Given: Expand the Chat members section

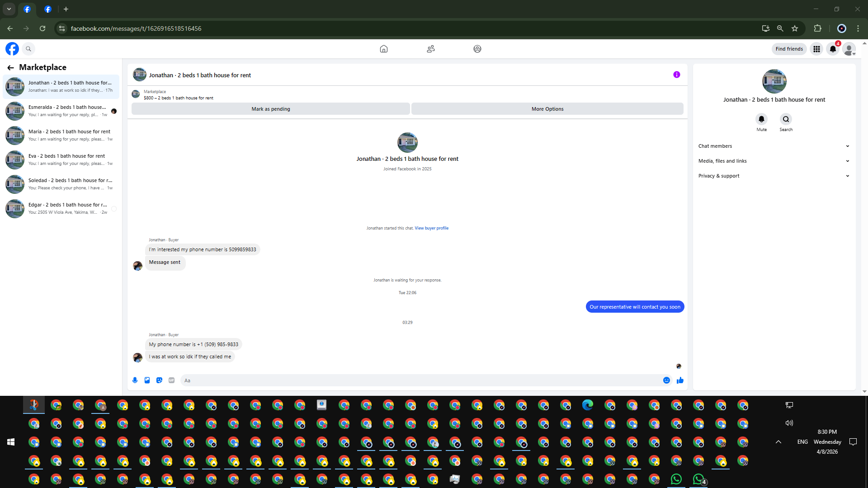Looking at the screenshot, I should click(x=774, y=146).
